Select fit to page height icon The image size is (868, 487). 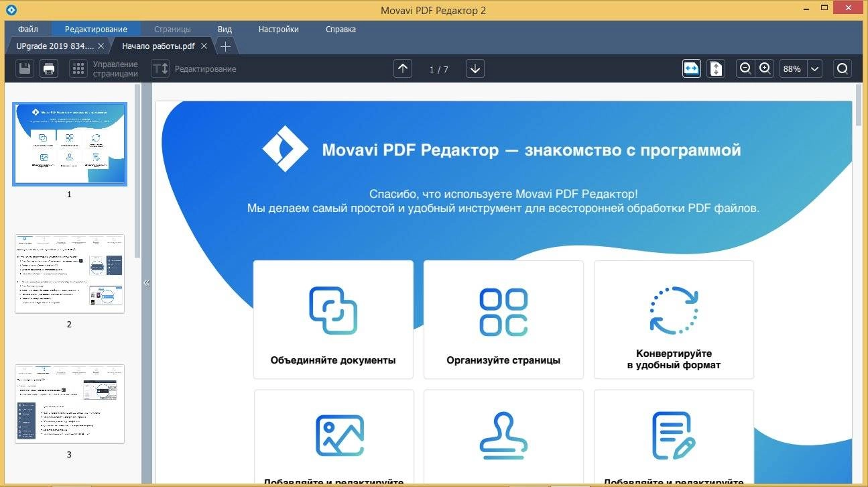[716, 68]
